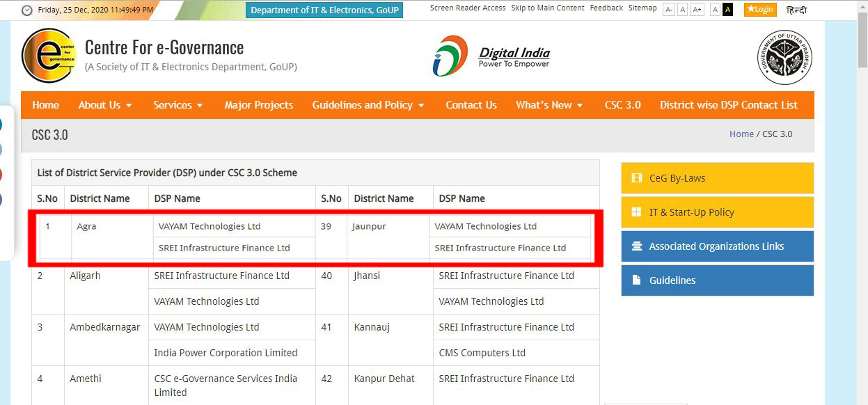Click the Login button

[759, 9]
